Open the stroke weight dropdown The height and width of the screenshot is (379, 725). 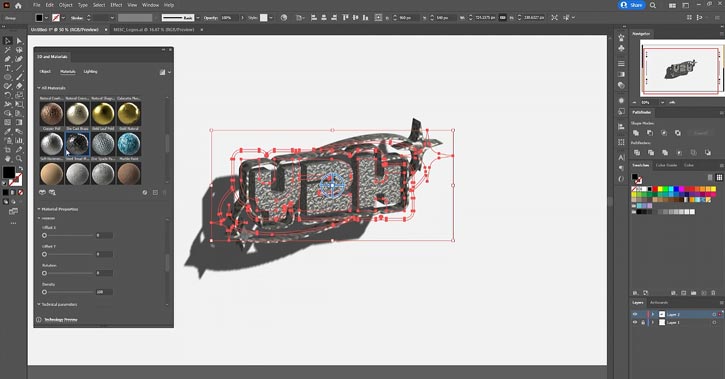[x=112, y=18]
